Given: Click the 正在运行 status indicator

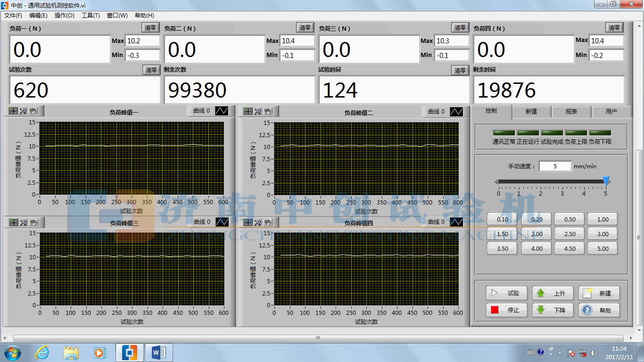Looking at the screenshot, I should 528,133.
